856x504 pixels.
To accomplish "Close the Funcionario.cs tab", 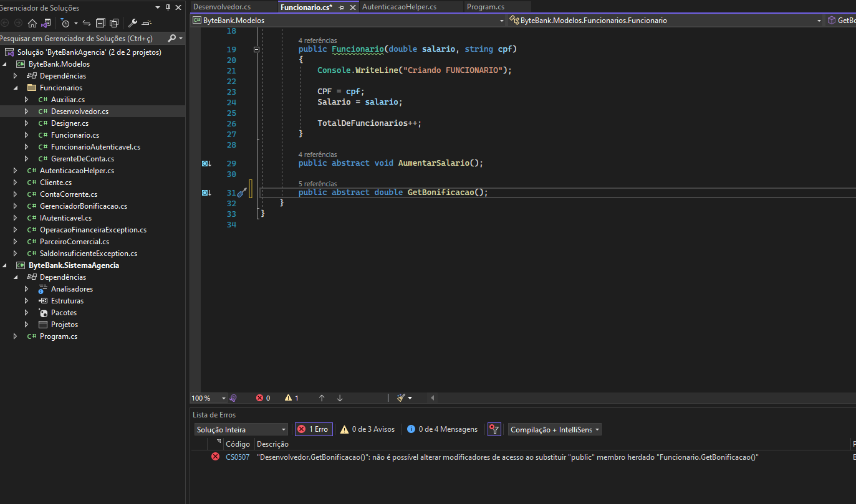I will (x=353, y=7).
